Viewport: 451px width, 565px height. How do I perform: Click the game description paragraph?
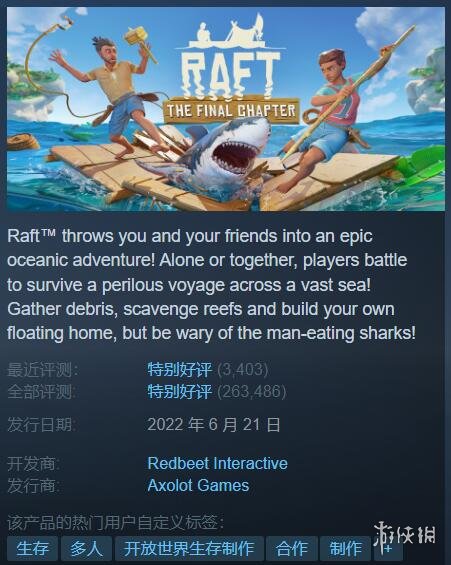click(x=211, y=285)
